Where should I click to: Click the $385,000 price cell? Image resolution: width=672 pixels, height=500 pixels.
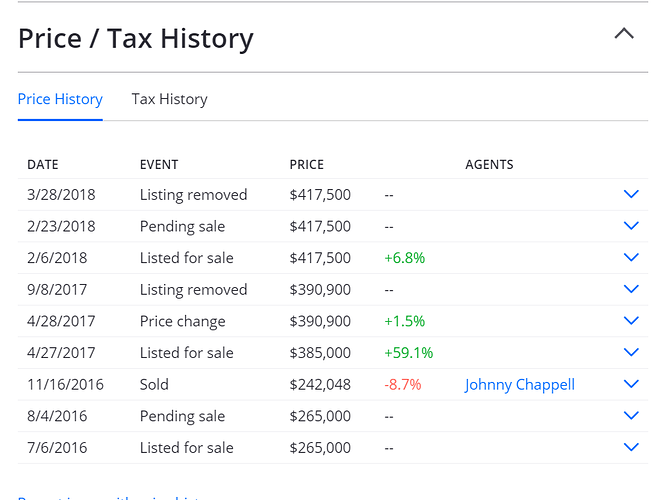(x=320, y=353)
